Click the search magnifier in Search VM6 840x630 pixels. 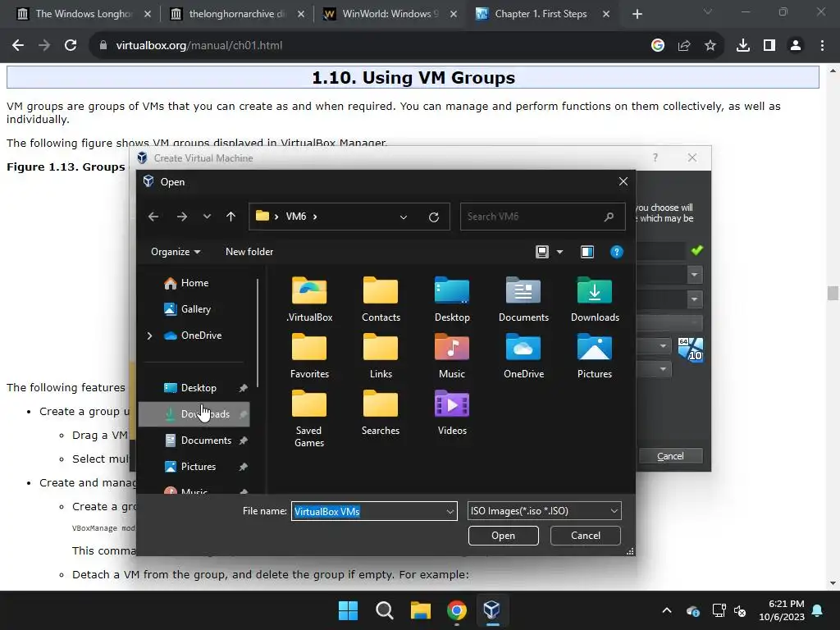[609, 217]
